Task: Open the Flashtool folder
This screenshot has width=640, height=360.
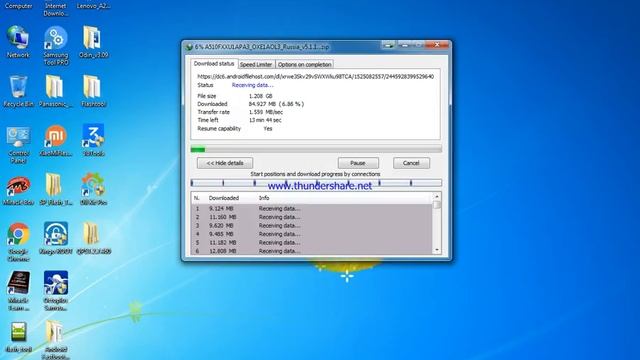Action: tap(93, 91)
